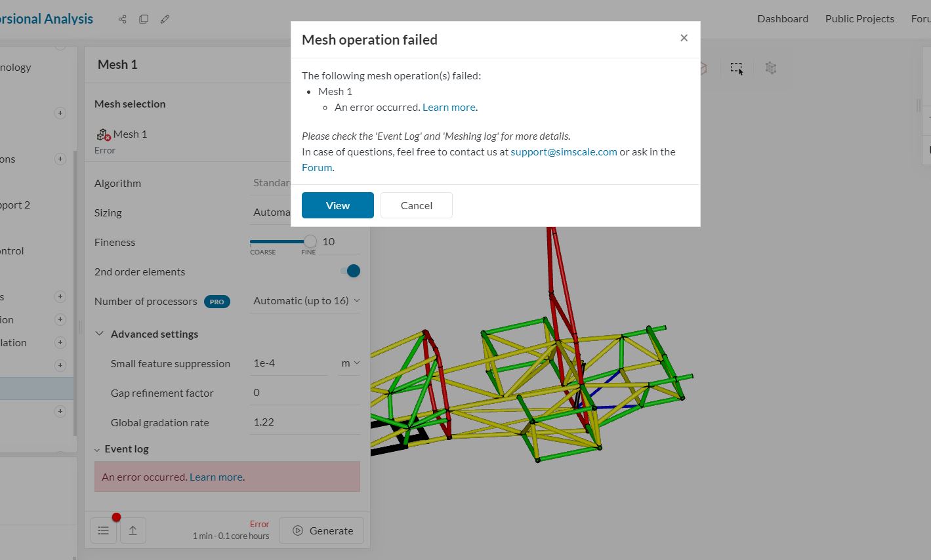This screenshot has height=560, width=931.
Task: Click the share project icon
Action: [x=122, y=19]
